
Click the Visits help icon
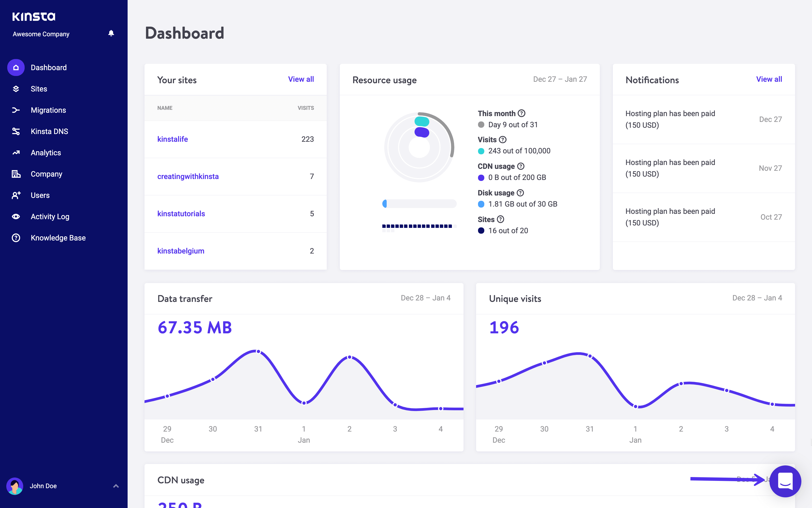(x=503, y=139)
